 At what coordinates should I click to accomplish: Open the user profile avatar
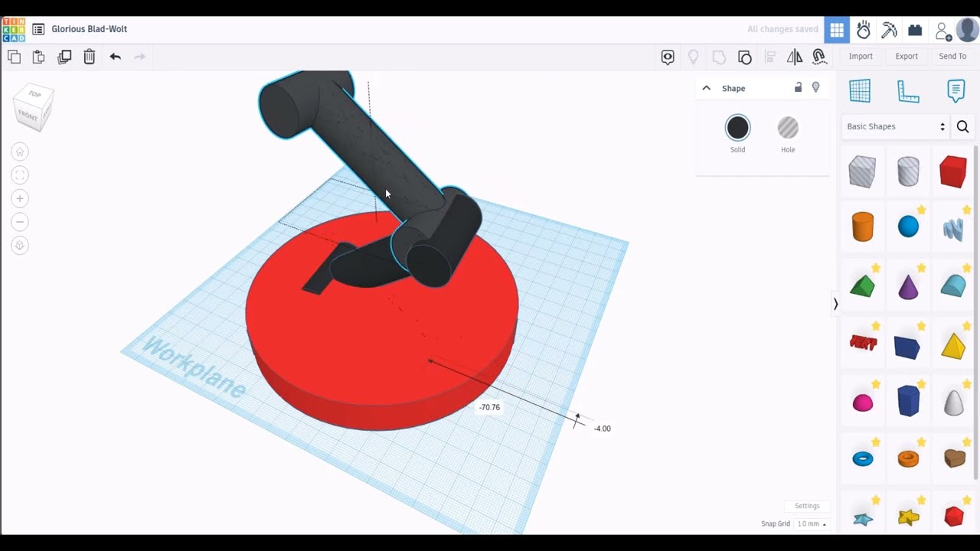point(968,30)
